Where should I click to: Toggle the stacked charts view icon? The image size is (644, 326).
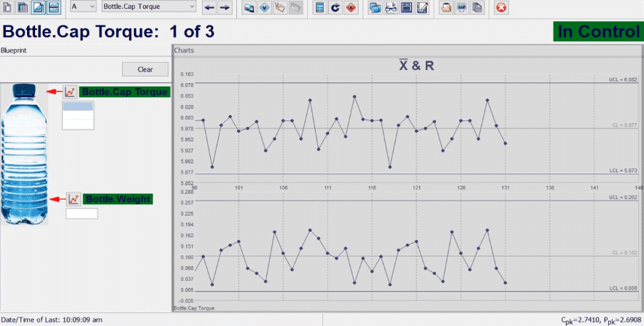(54, 7)
